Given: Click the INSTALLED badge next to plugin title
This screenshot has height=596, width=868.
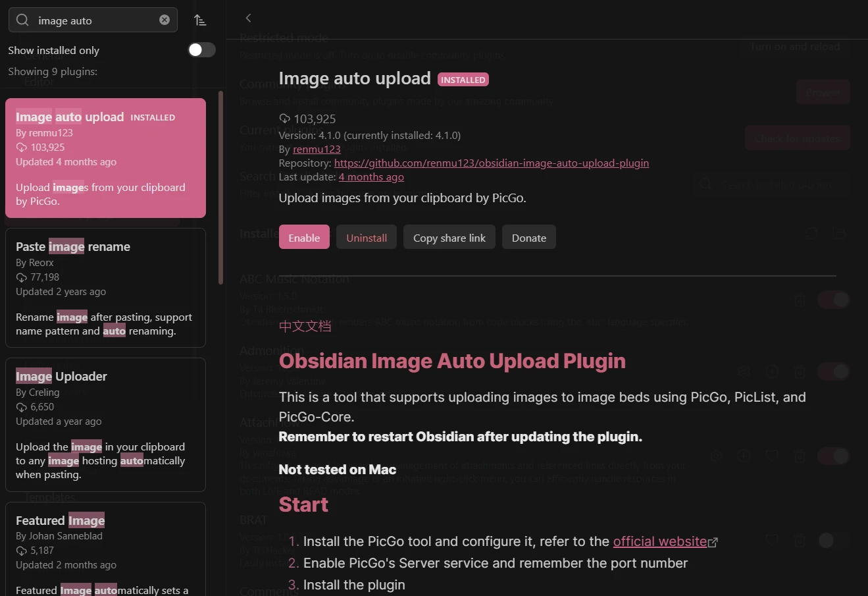Looking at the screenshot, I should pyautogui.click(x=463, y=80).
